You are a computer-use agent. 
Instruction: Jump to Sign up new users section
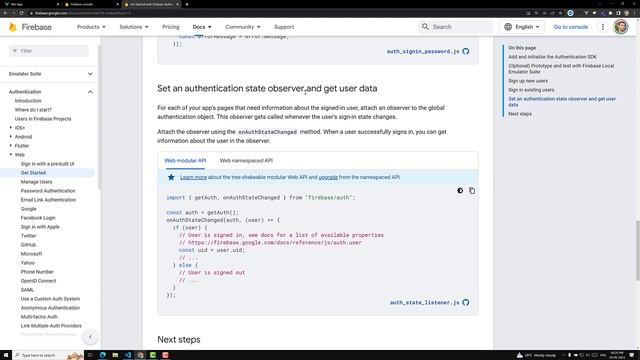tap(528, 81)
